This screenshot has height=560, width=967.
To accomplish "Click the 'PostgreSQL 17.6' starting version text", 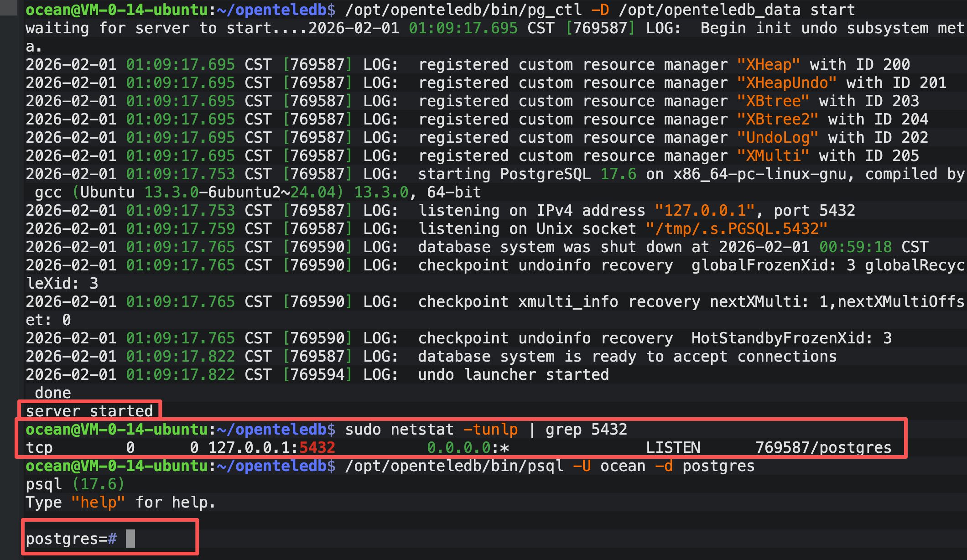I will coord(568,174).
